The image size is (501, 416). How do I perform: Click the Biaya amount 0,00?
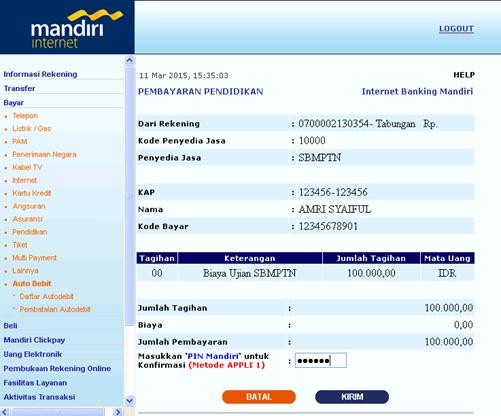tap(463, 325)
